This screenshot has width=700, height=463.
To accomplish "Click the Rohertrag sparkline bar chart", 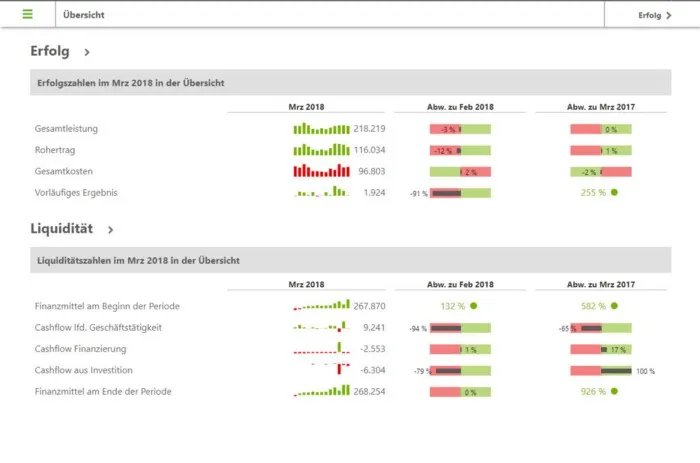I will [321, 150].
